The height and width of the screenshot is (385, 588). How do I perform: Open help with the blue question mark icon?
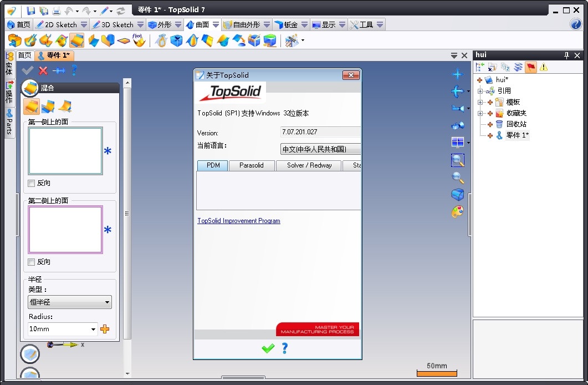[x=576, y=24]
